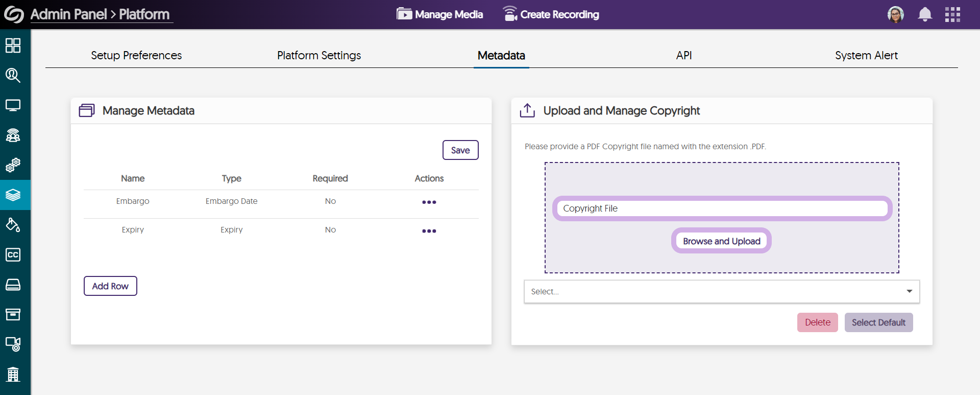Switch to the Platform Settings tab
This screenshot has width=980, height=395.
coord(319,55)
